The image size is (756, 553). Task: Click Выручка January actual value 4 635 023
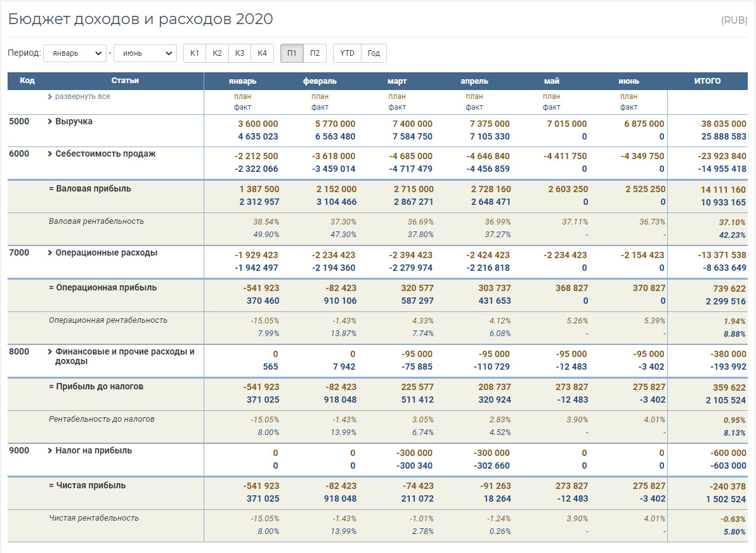click(258, 136)
